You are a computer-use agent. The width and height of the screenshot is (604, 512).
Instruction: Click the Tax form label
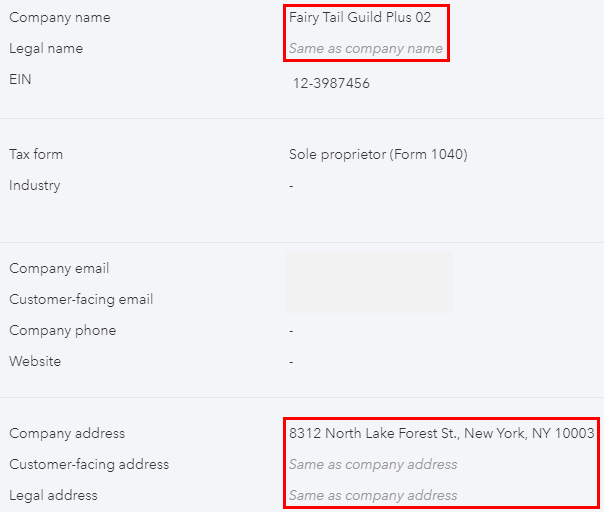click(x=36, y=154)
